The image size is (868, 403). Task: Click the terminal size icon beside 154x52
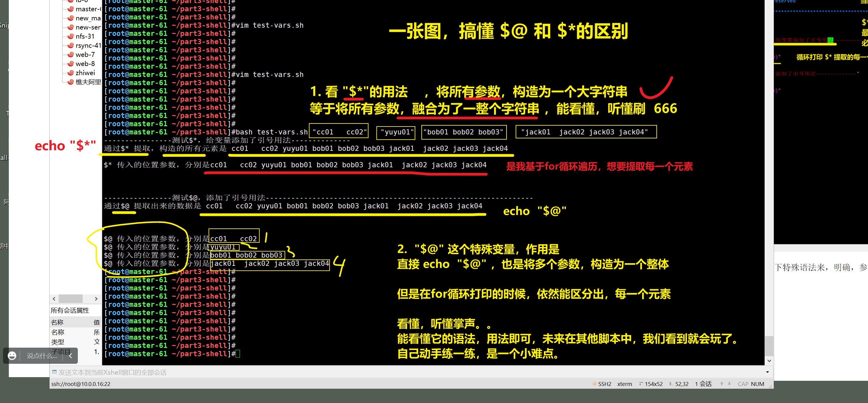(x=641, y=384)
